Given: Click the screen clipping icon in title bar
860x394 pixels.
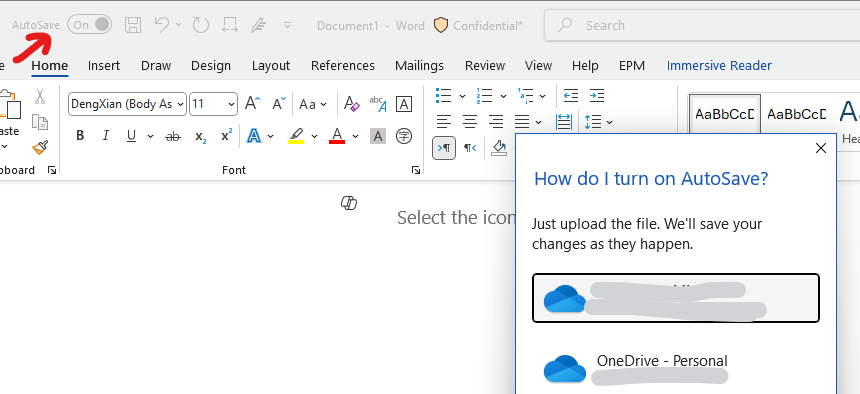Looking at the screenshot, I should tap(229, 25).
